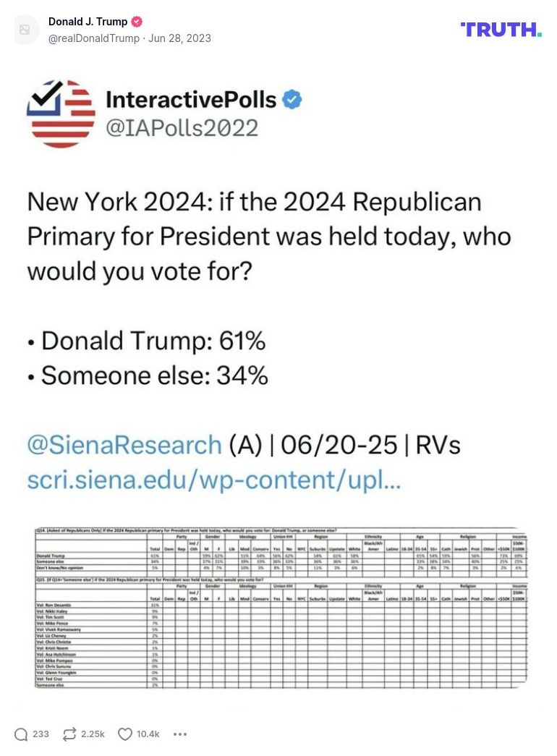This screenshot has width=557, height=756.
Task: Open the @SienaResearch mention
Action: pyautogui.click(x=124, y=445)
